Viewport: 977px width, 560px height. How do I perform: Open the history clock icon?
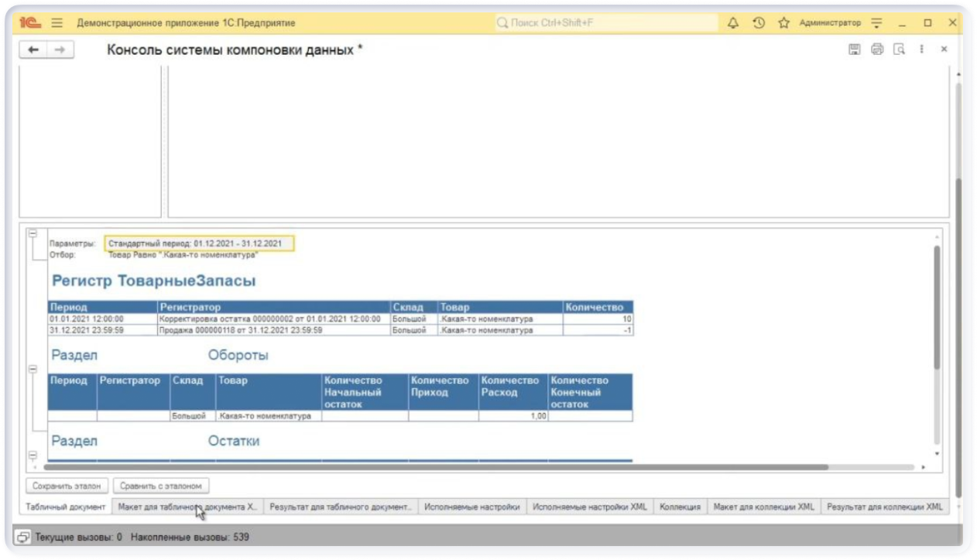click(x=759, y=23)
